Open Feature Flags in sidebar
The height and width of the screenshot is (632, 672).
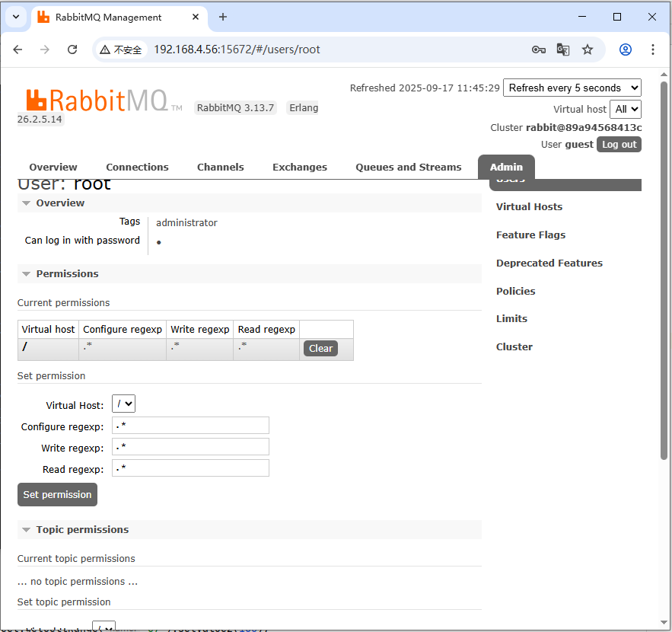pos(530,235)
